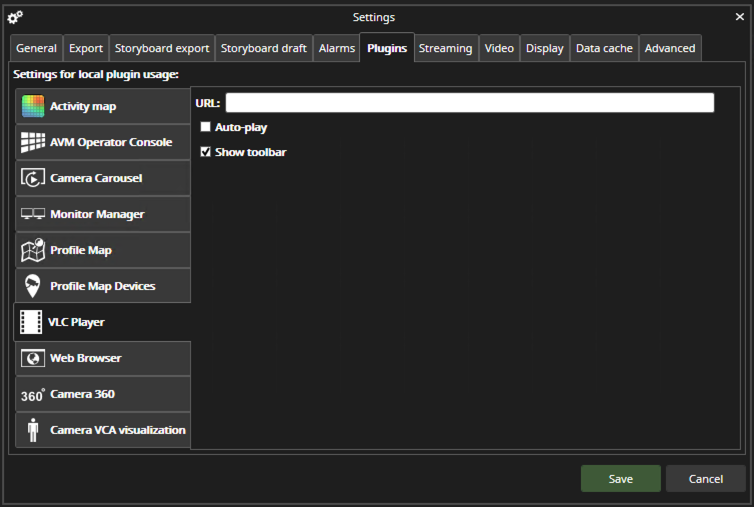Click the Cancel button
Screen dimensions: 754x507
(705, 479)
